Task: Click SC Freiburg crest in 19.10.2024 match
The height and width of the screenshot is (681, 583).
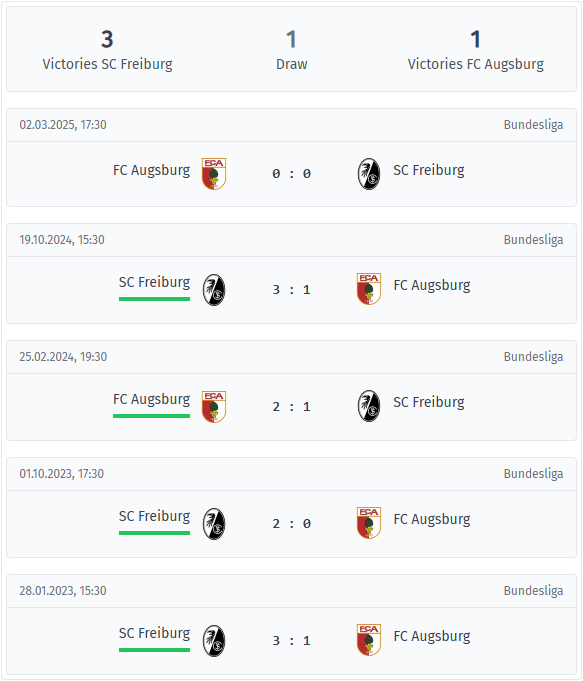Action: click(214, 290)
